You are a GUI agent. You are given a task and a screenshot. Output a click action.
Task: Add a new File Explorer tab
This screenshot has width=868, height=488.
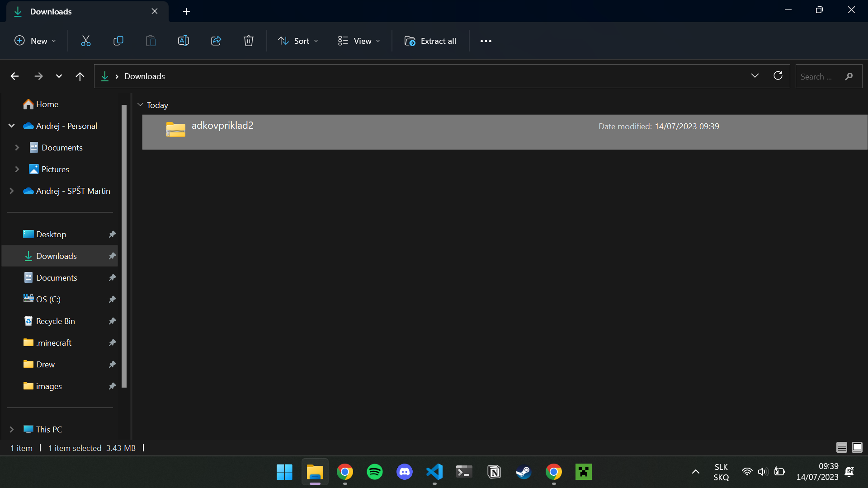tap(186, 11)
